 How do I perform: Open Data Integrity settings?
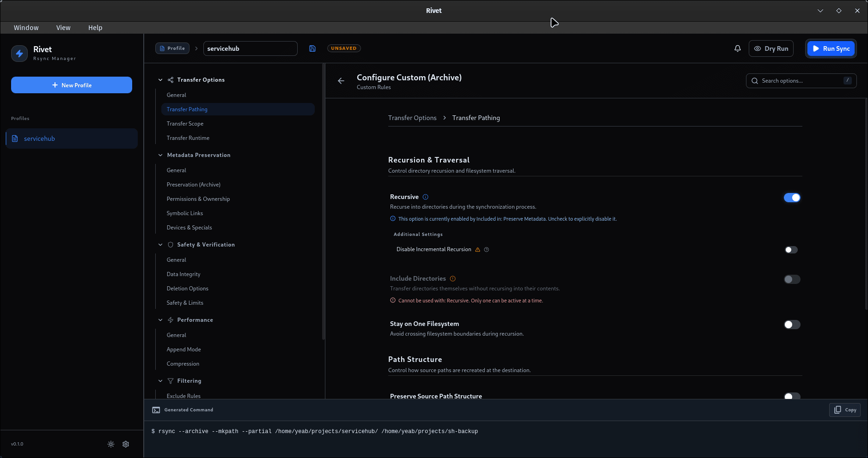point(238,274)
